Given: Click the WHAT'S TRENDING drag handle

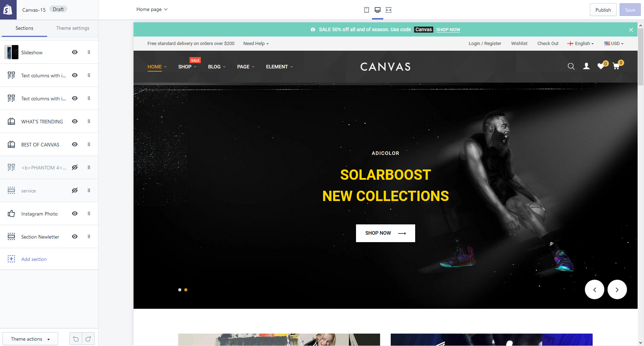Looking at the screenshot, I should click(x=89, y=121).
